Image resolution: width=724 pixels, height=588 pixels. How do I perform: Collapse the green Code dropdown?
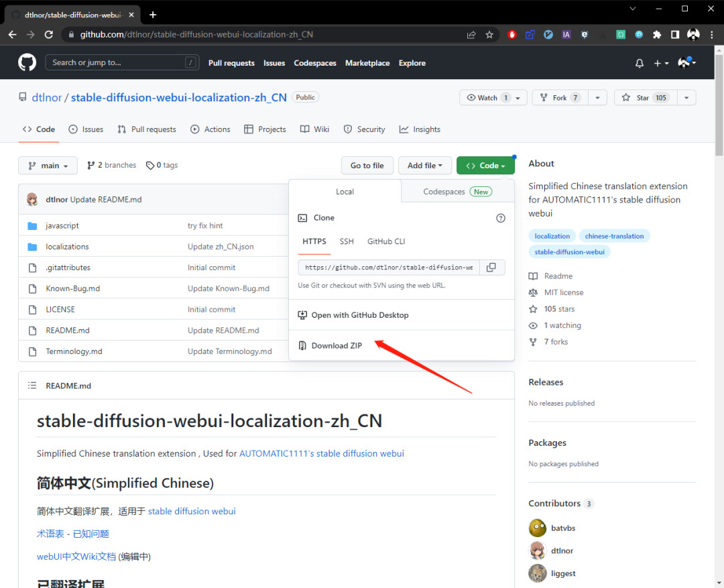pos(485,166)
